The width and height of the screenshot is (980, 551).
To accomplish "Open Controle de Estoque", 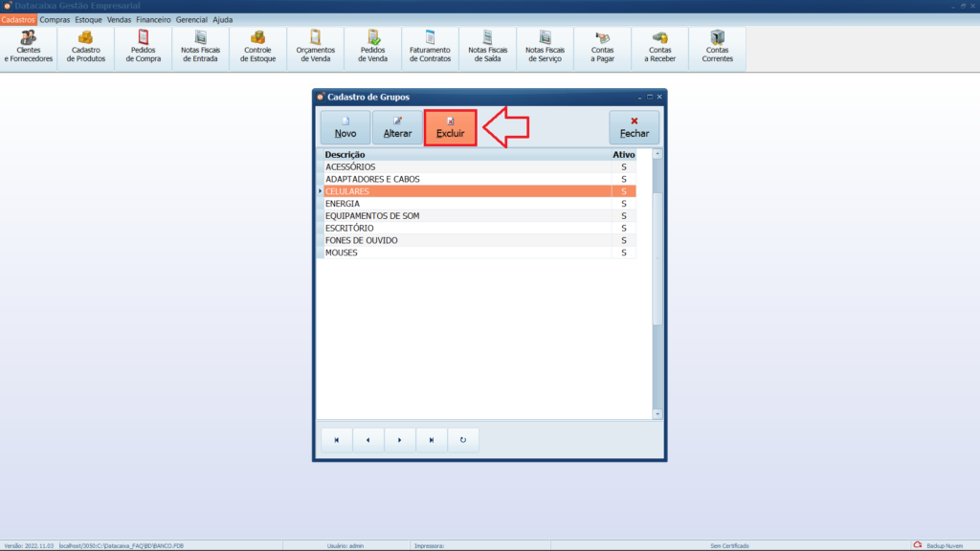I will pyautogui.click(x=258, y=47).
